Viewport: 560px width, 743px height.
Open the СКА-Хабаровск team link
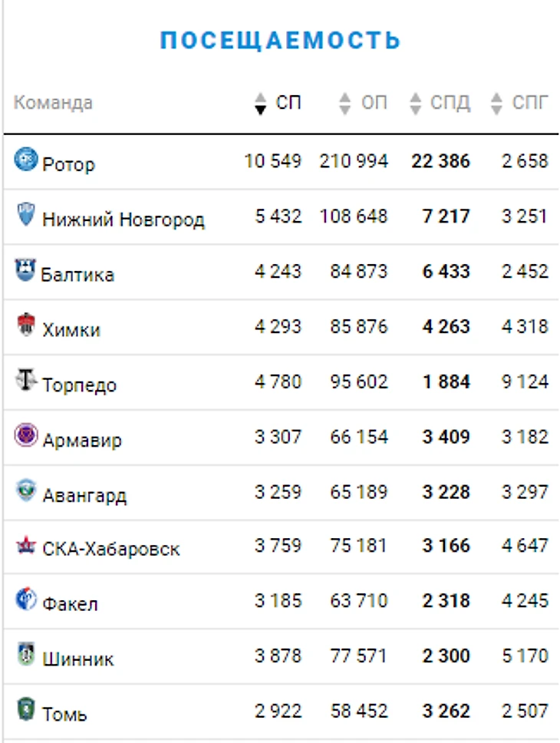click(111, 549)
